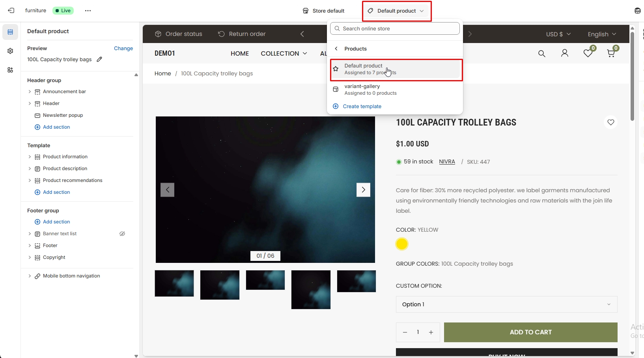Select the yellow color swatch
This screenshot has height=358, width=644.
(401, 244)
